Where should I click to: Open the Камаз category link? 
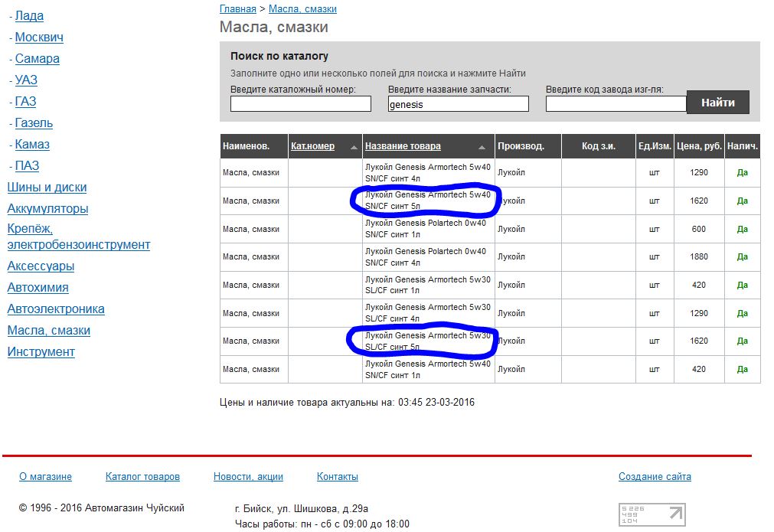(x=32, y=144)
